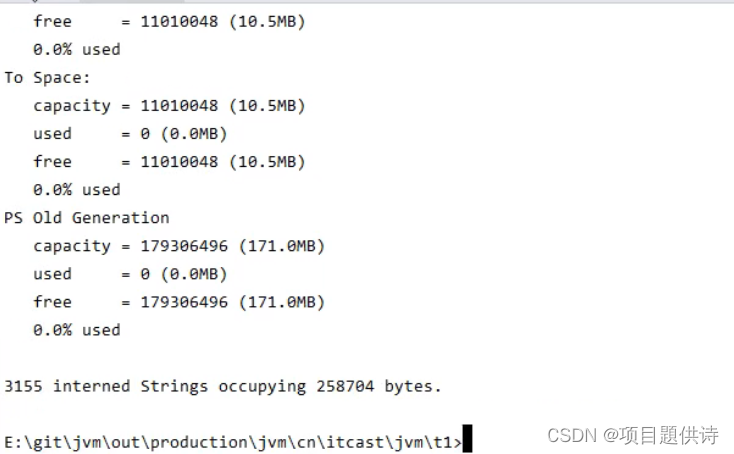The image size is (734, 454).
Task: Click "0.0% used" under To Space
Action: pyautogui.click(x=76, y=189)
